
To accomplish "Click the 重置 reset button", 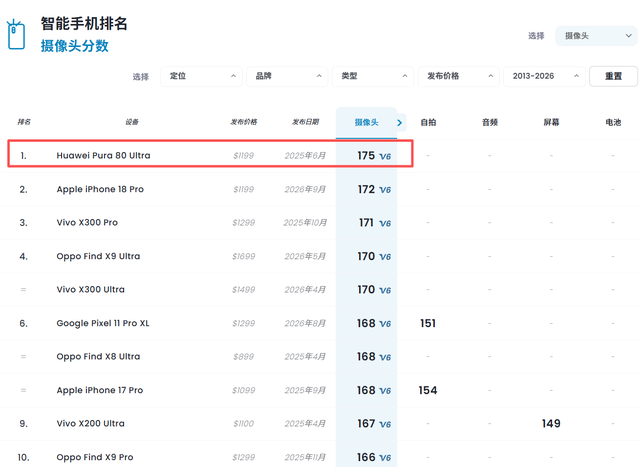I will 613,76.
